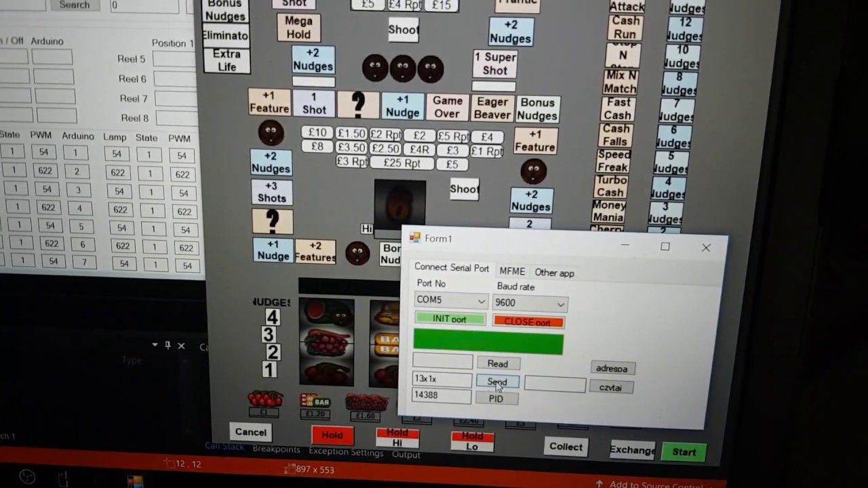
Task: Open the Exception Settings tab
Action: [x=346, y=451]
